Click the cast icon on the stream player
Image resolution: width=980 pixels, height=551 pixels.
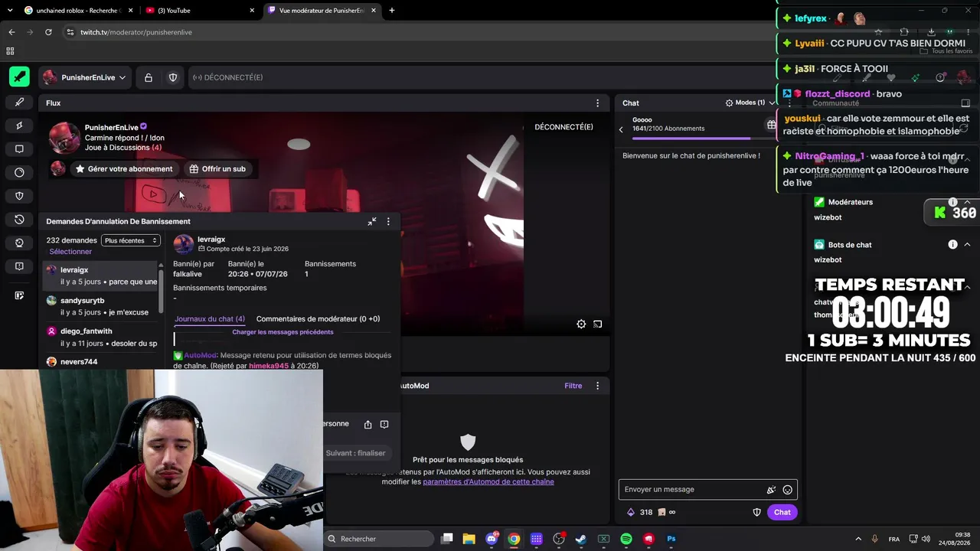598,324
